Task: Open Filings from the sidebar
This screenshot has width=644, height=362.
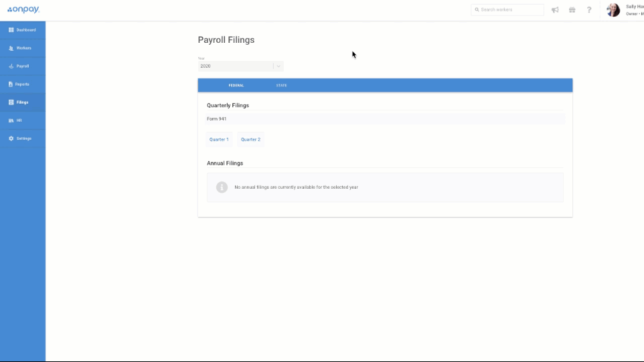Action: click(x=23, y=102)
